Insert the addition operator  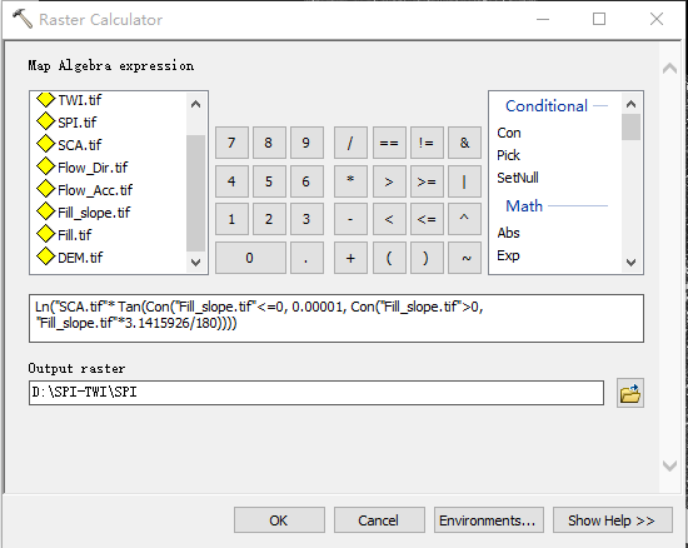(351, 258)
